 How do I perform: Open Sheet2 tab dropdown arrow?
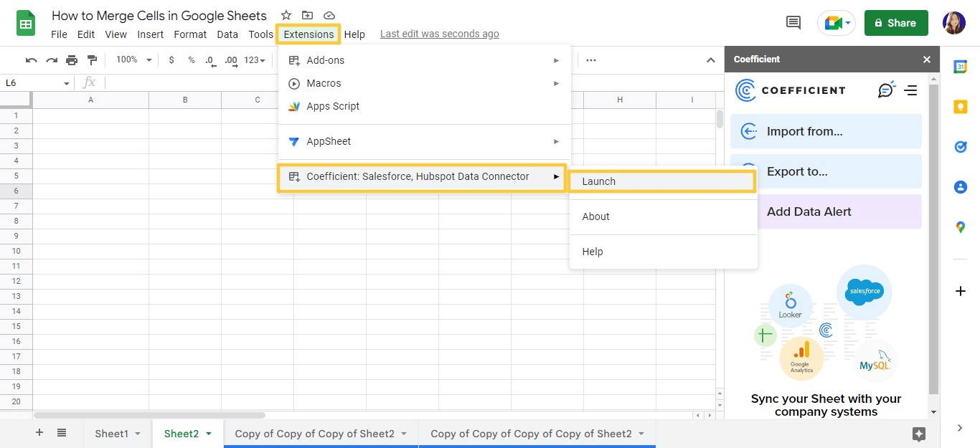(x=209, y=434)
